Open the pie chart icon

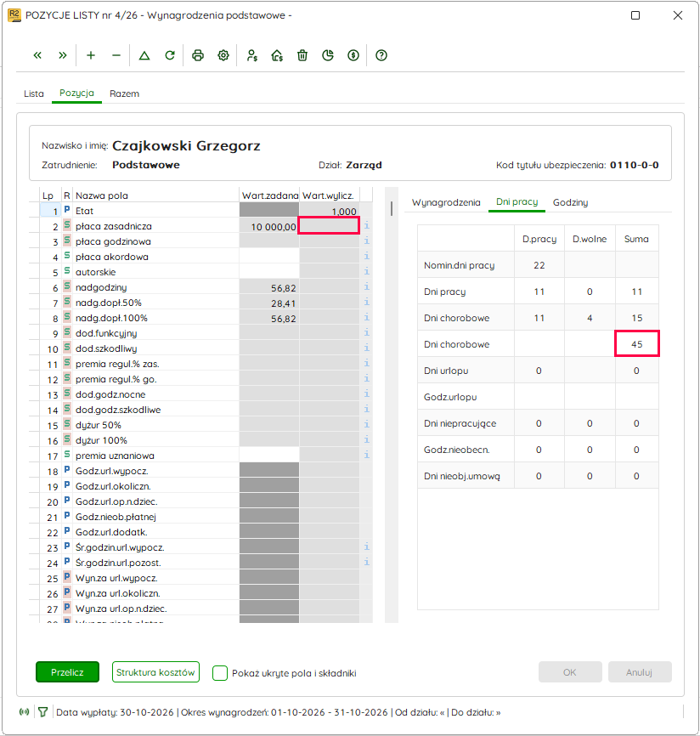(328, 55)
